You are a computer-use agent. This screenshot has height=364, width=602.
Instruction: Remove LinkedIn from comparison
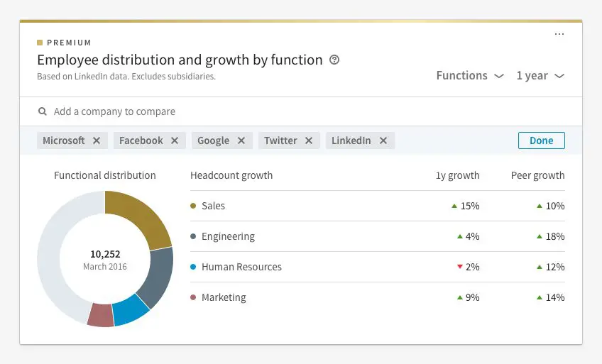(383, 140)
